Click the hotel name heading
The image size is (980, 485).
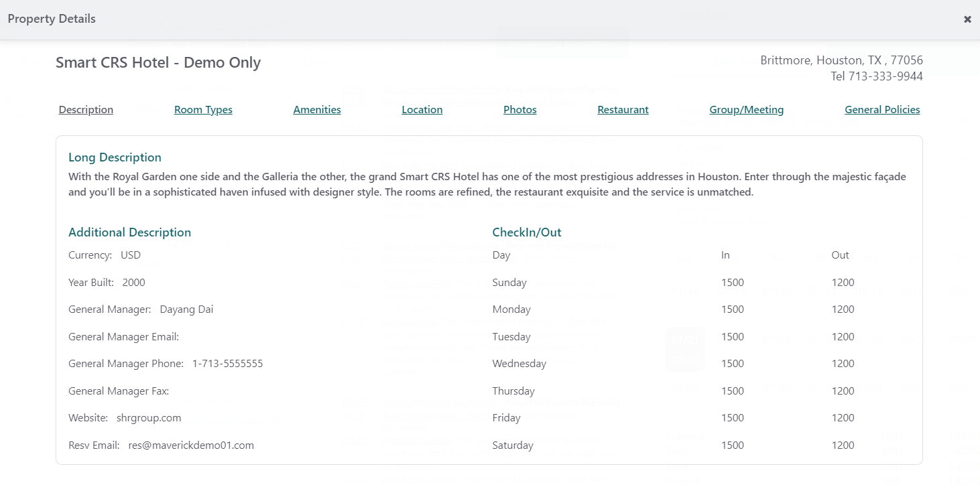tap(158, 62)
